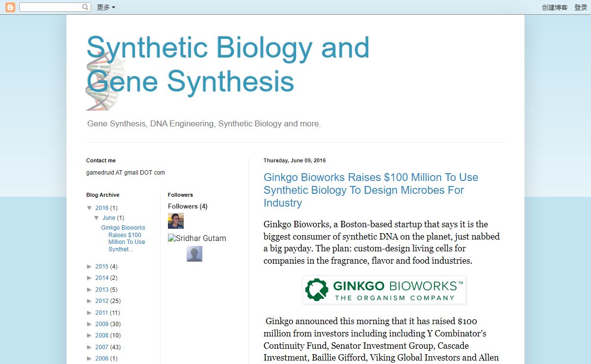This screenshot has height=364, width=591.
Task: Open the 2013 archive link
Action: (102, 290)
